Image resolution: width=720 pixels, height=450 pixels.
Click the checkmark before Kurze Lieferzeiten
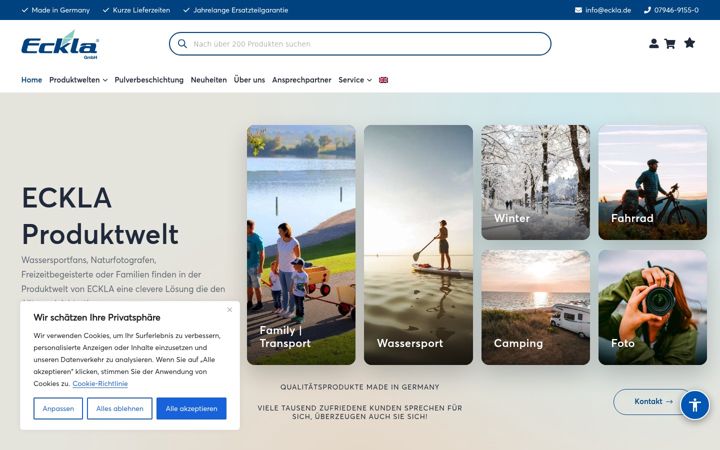point(106,10)
